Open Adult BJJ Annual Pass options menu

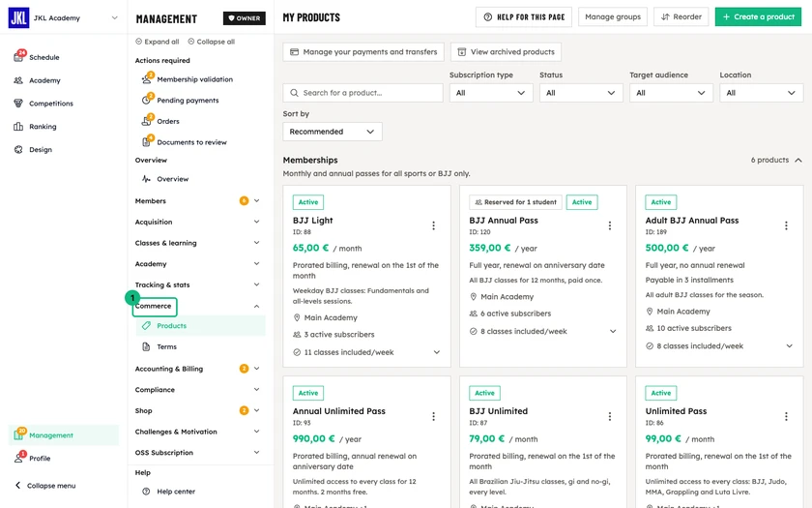pyautogui.click(x=786, y=225)
